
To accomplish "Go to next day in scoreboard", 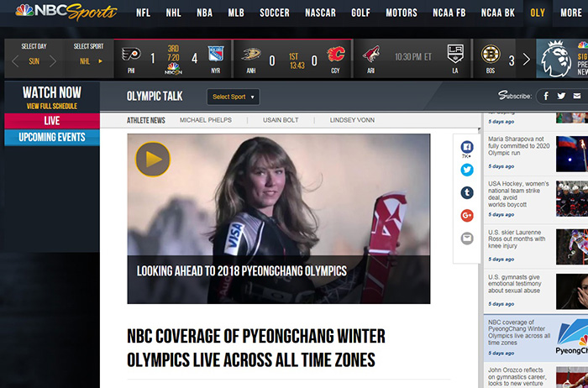I will pyautogui.click(x=53, y=60).
